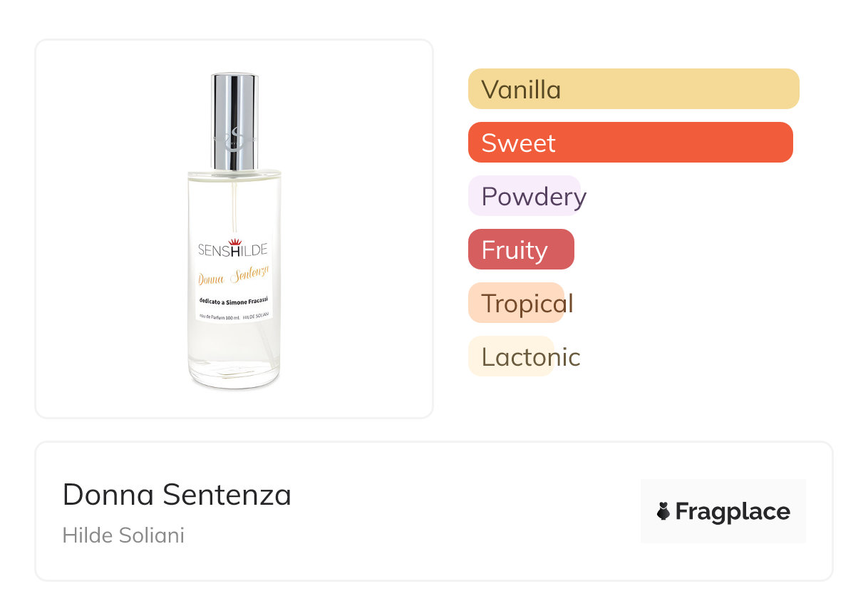This screenshot has height=616, width=868.
Task: Click the orange Donna Sentenza script on the bottle
Action: point(233,277)
